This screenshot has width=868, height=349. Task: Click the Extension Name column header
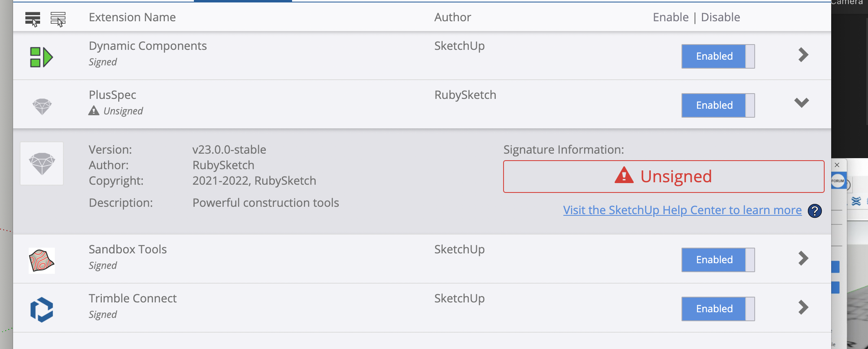click(132, 17)
